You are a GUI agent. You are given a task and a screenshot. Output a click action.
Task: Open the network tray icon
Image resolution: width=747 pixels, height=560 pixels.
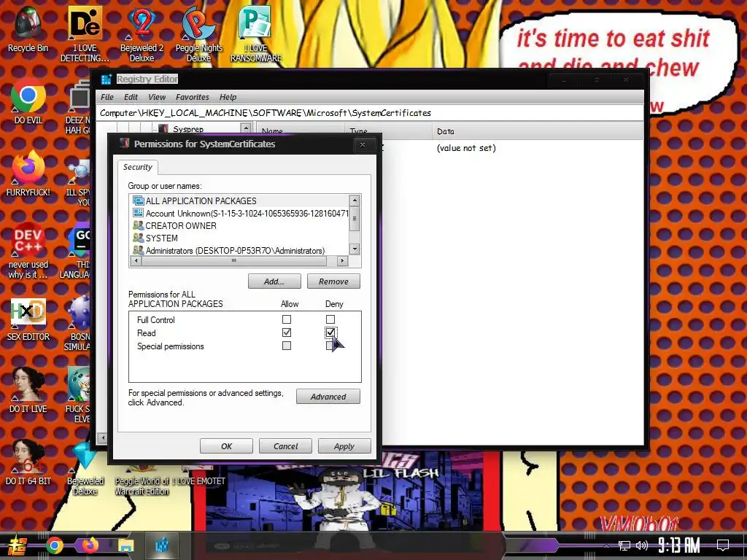click(624, 545)
